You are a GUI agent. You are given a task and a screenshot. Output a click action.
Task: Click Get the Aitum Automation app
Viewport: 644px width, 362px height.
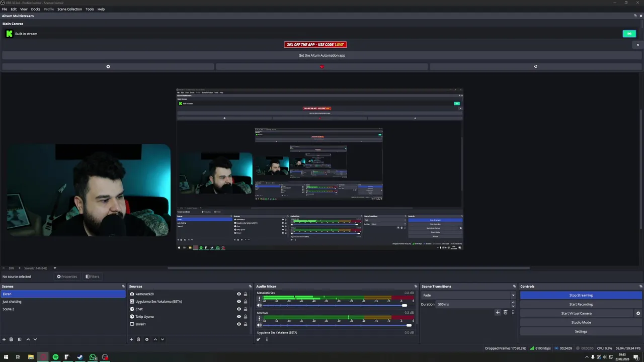coord(322,55)
